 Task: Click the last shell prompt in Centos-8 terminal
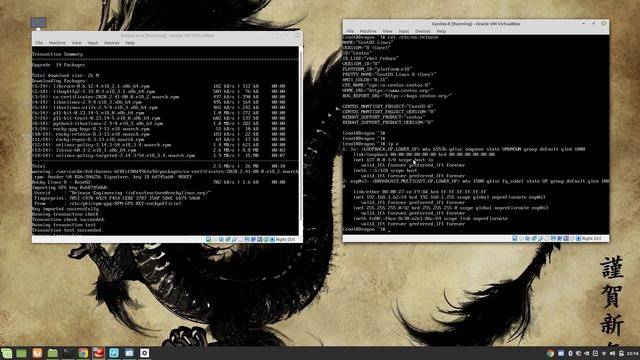[364, 229]
